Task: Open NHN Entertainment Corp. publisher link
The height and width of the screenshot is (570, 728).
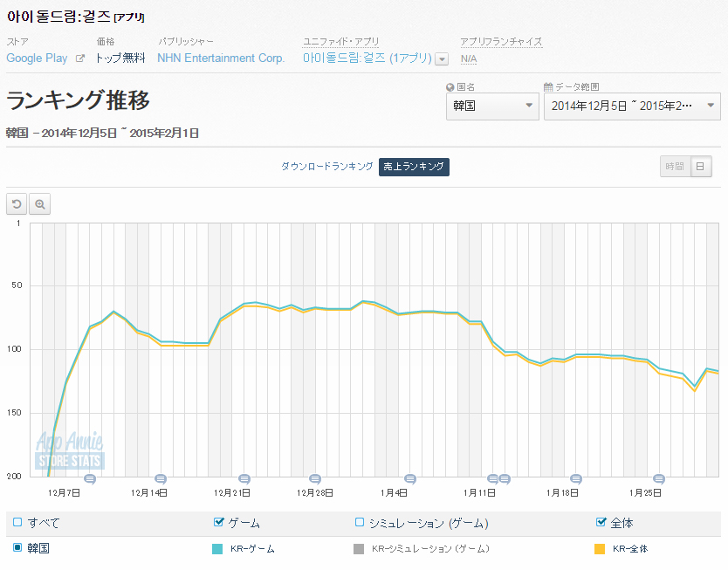Action: tap(221, 58)
